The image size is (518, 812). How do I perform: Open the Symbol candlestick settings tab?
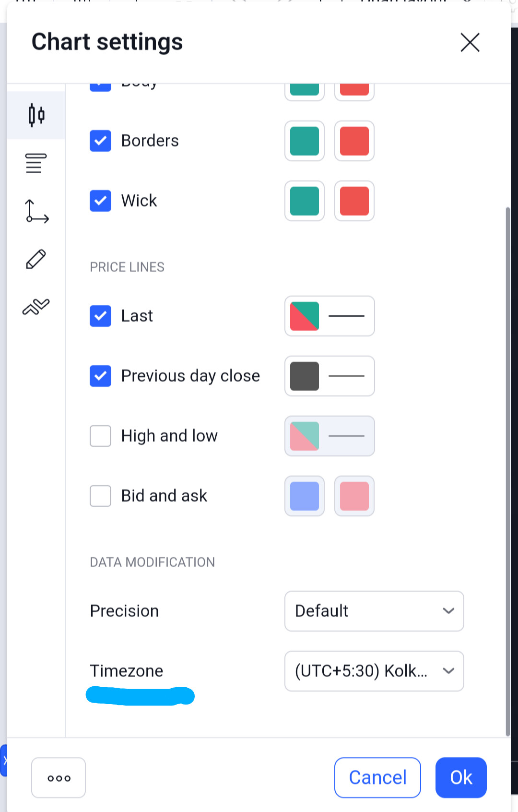[x=36, y=115]
